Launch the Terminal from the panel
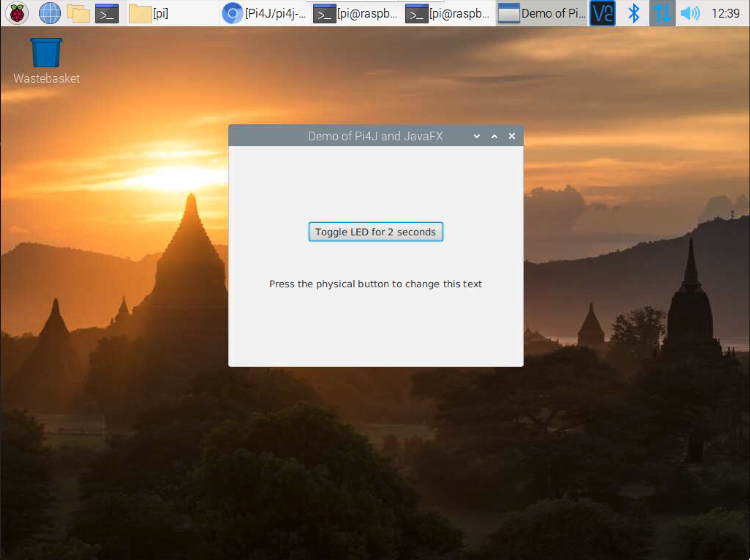 [107, 14]
